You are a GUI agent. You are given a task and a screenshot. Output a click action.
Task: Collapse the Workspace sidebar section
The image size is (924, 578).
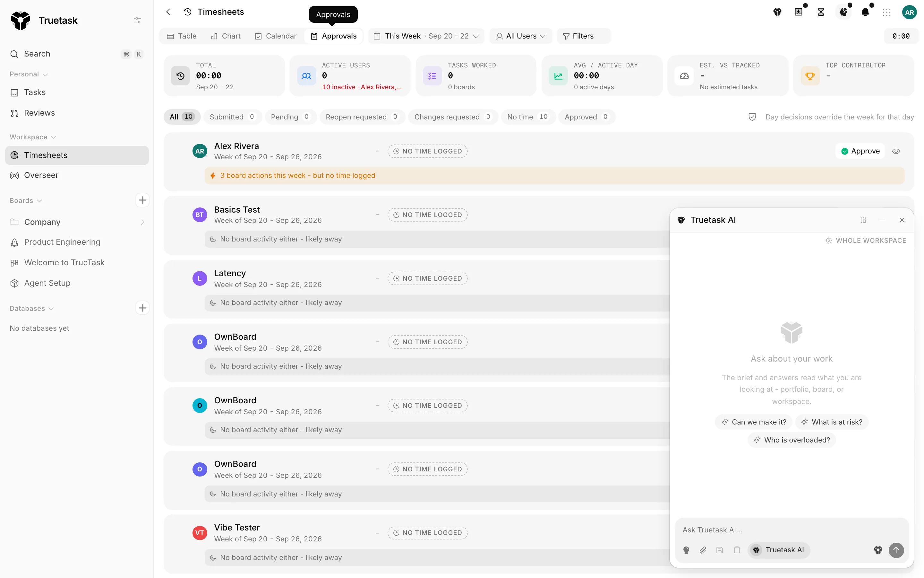click(33, 137)
